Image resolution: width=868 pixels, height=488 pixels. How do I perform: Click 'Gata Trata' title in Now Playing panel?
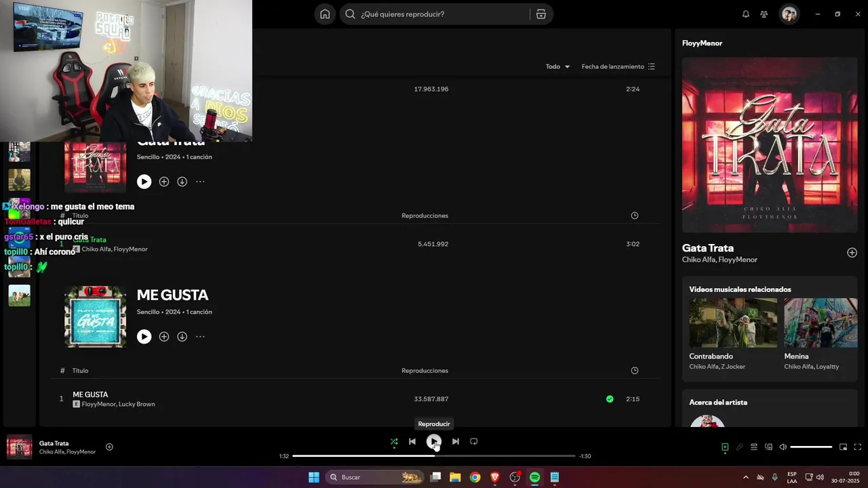pos(708,248)
